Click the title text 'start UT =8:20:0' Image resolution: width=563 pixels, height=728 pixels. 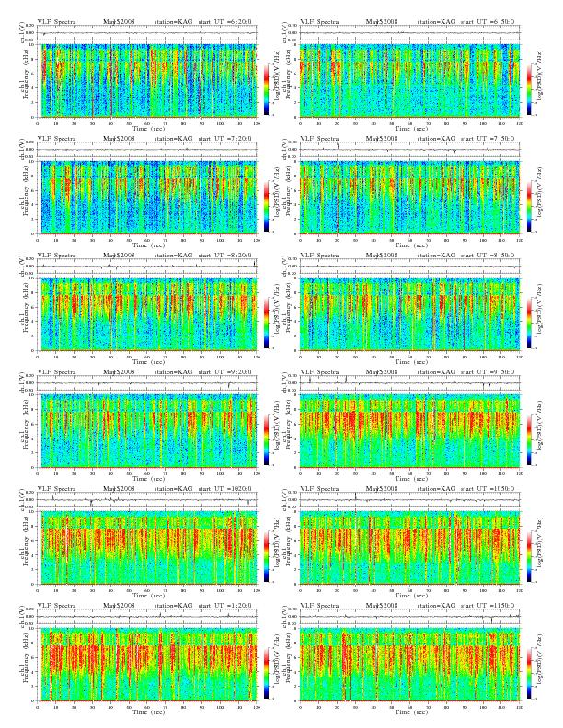point(224,255)
